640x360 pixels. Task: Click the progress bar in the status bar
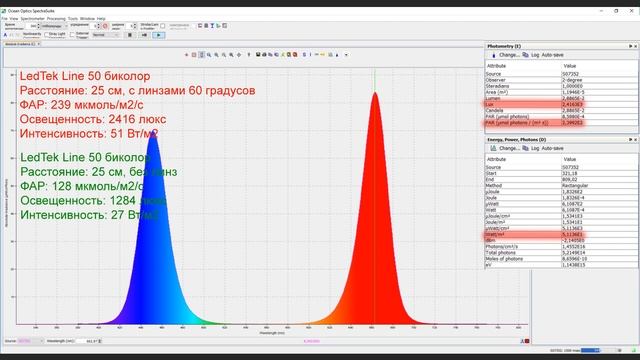coord(598,350)
